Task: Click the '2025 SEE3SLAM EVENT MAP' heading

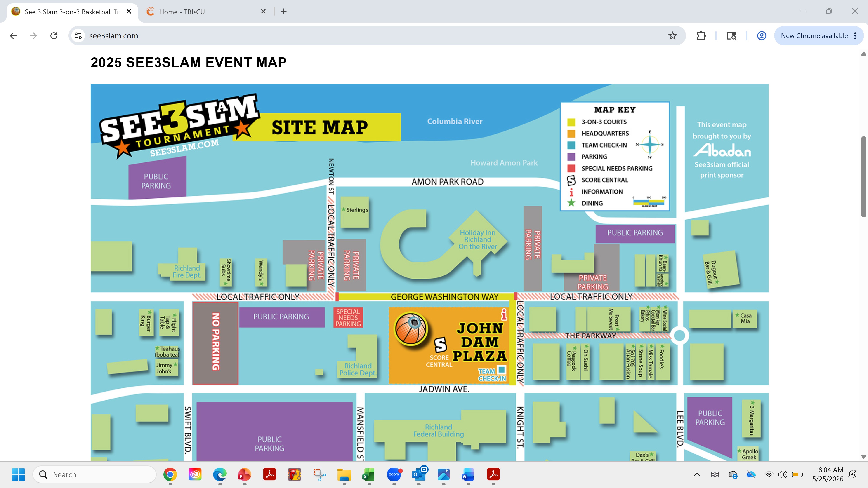Action: coord(188,62)
